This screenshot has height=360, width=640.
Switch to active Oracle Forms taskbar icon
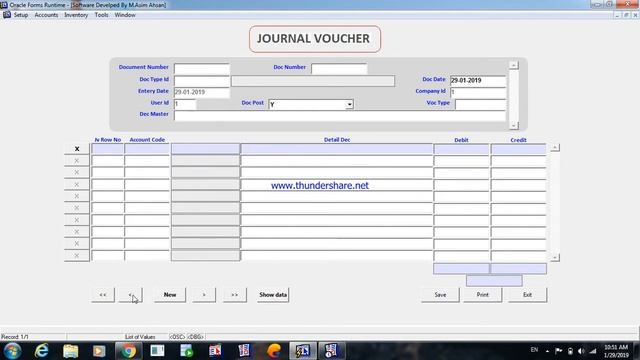click(303, 351)
